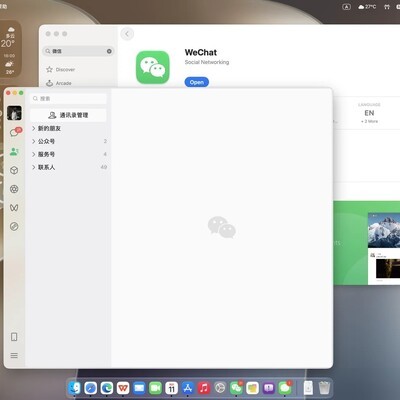
Task: Click the input source A menu bar icon
Action: click(x=347, y=7)
